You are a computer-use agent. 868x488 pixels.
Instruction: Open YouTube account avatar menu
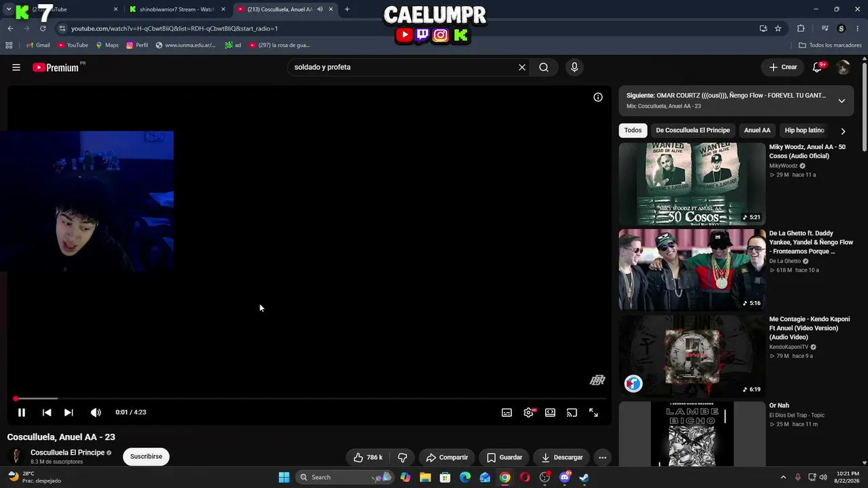pyautogui.click(x=843, y=67)
